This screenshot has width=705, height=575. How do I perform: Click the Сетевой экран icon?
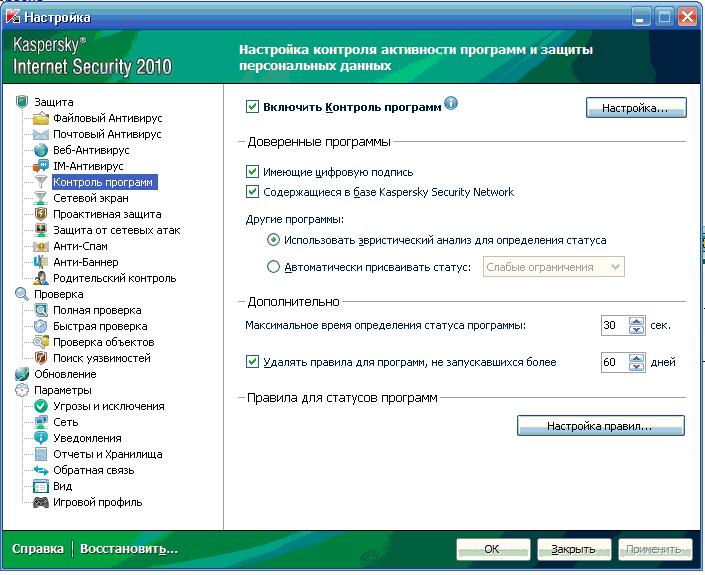[x=40, y=198]
